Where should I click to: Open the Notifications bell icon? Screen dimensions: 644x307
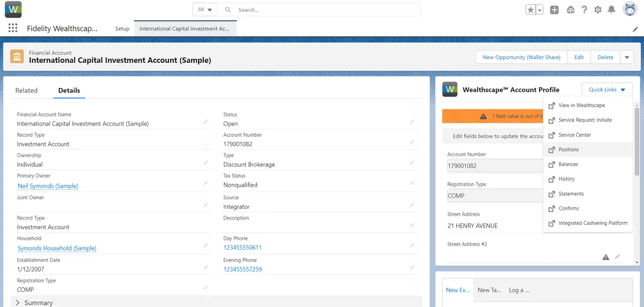point(611,10)
